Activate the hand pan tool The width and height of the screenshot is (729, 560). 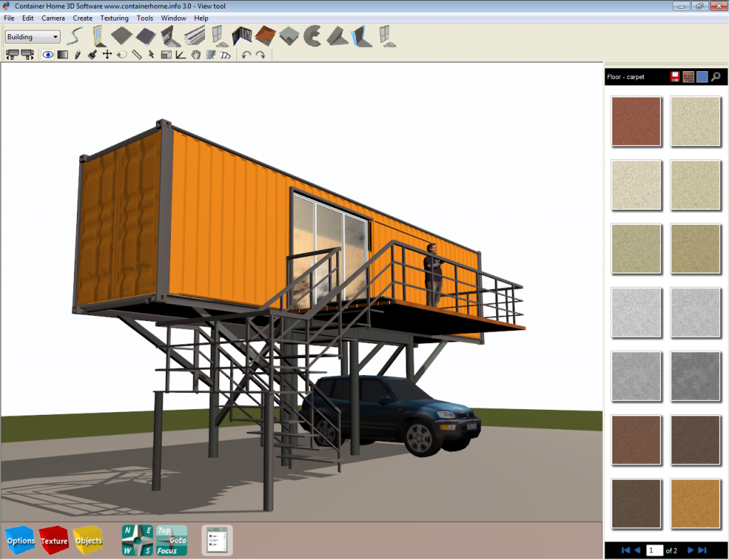[x=196, y=55]
